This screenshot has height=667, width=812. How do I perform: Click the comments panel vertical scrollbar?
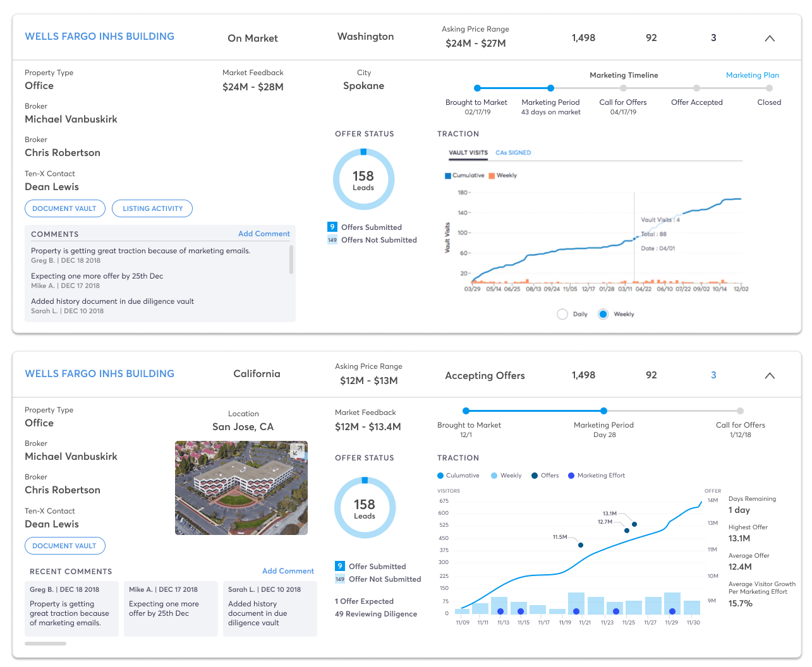pyautogui.click(x=291, y=260)
